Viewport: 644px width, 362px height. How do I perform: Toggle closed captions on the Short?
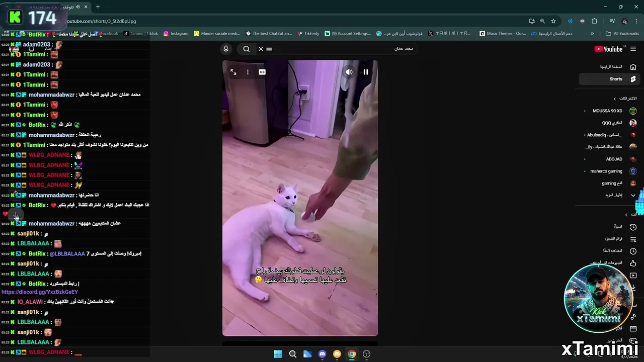262,72
